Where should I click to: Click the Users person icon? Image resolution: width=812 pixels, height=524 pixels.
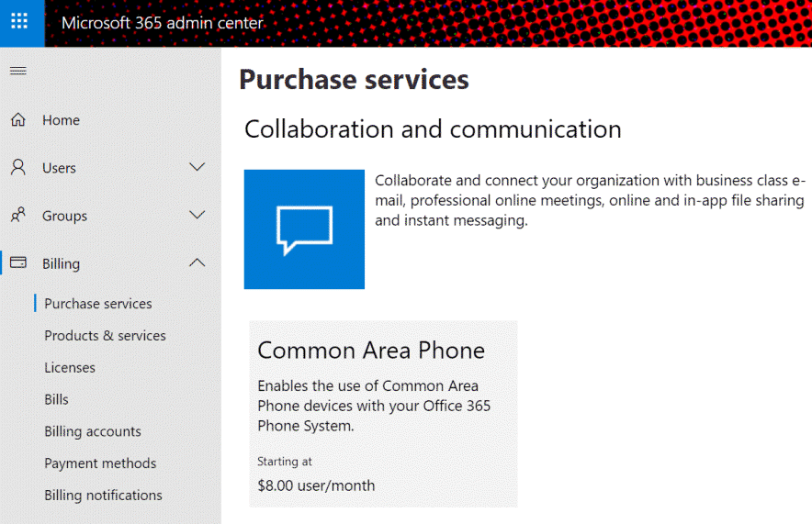18,167
